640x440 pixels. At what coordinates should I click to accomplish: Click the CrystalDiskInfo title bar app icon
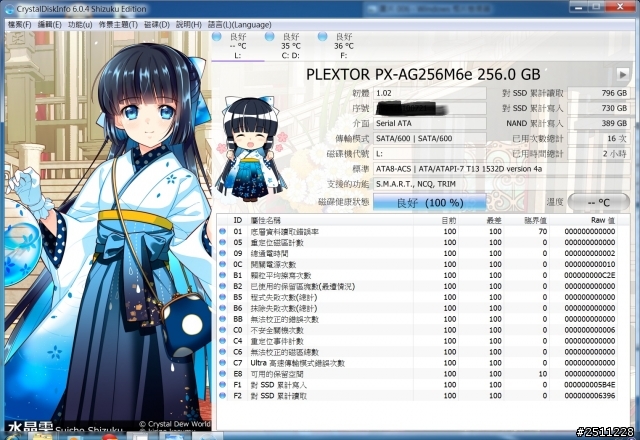(9, 9)
